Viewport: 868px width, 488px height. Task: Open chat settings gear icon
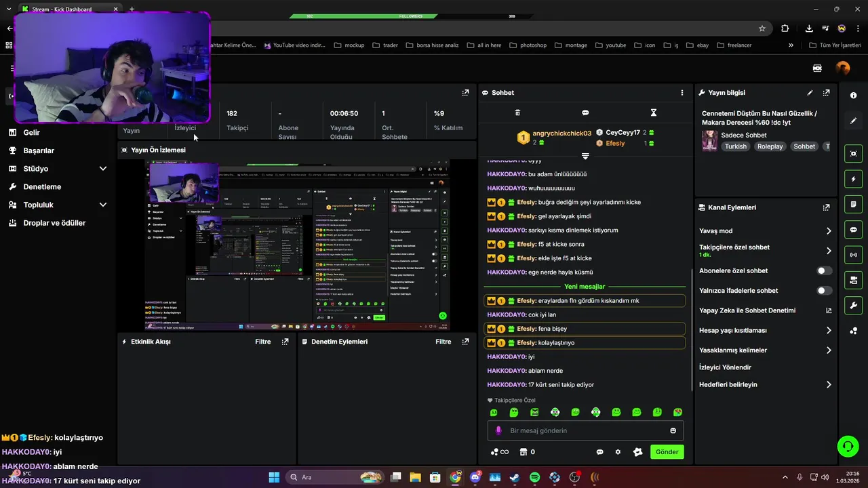coord(618,452)
